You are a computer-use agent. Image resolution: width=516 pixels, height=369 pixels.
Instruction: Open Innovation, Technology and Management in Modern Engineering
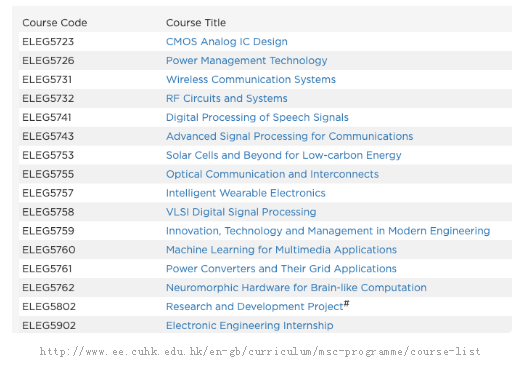click(x=328, y=231)
